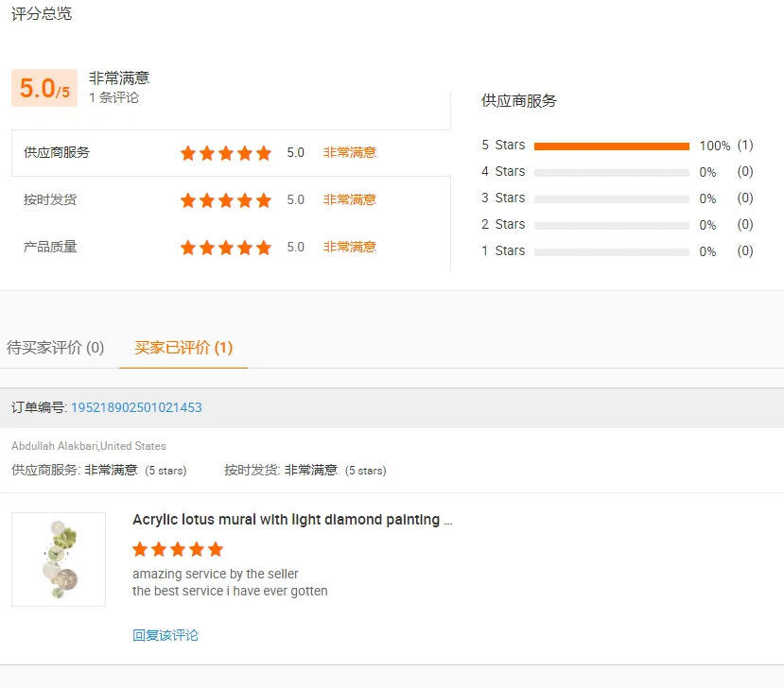This screenshot has width=784, height=688.
Task: Open order number 195218902501021453
Action: pos(136,408)
